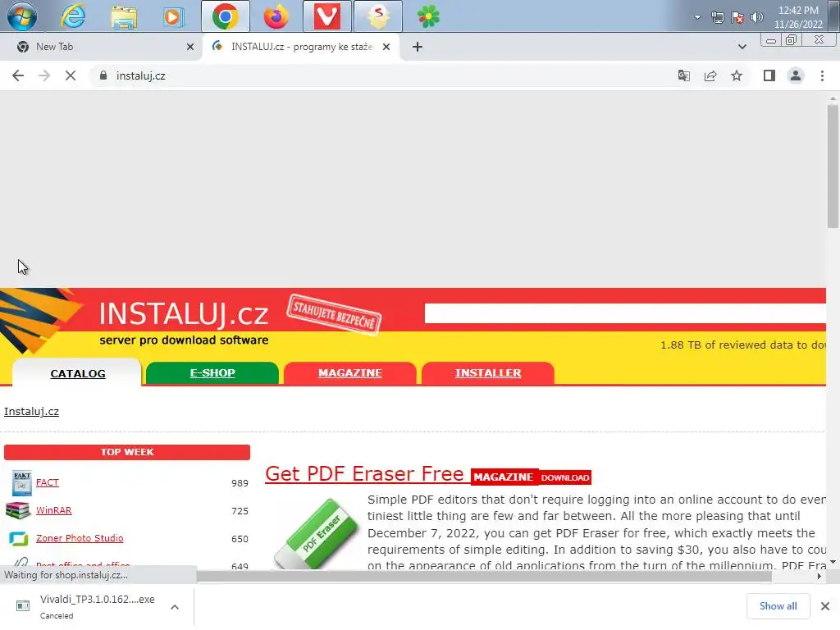Launch Firefox from the taskbar

(276, 16)
